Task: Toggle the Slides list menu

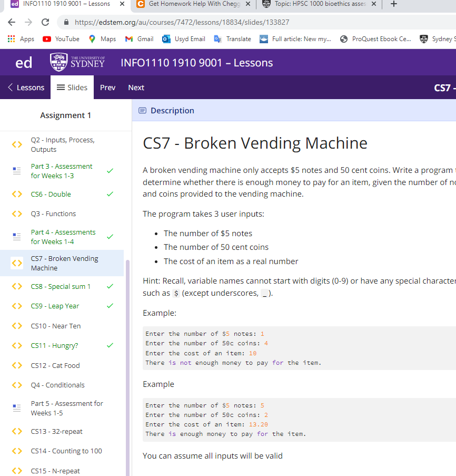Action: 72,88
